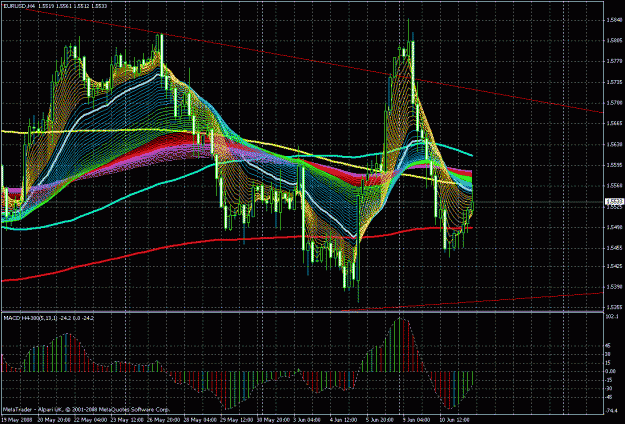The image size is (625, 424).
Task: Click the 26 May 20:00 time label
Action: coord(161,420)
